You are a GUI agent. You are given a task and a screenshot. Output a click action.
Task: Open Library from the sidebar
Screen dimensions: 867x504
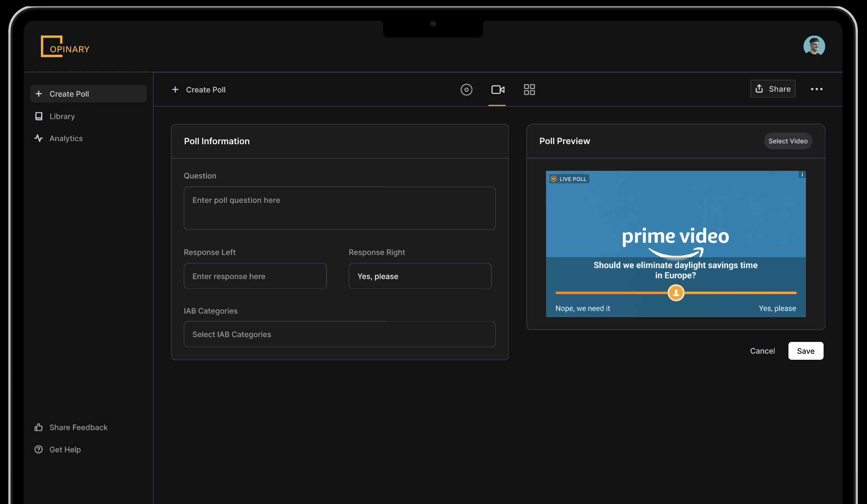pyautogui.click(x=62, y=116)
